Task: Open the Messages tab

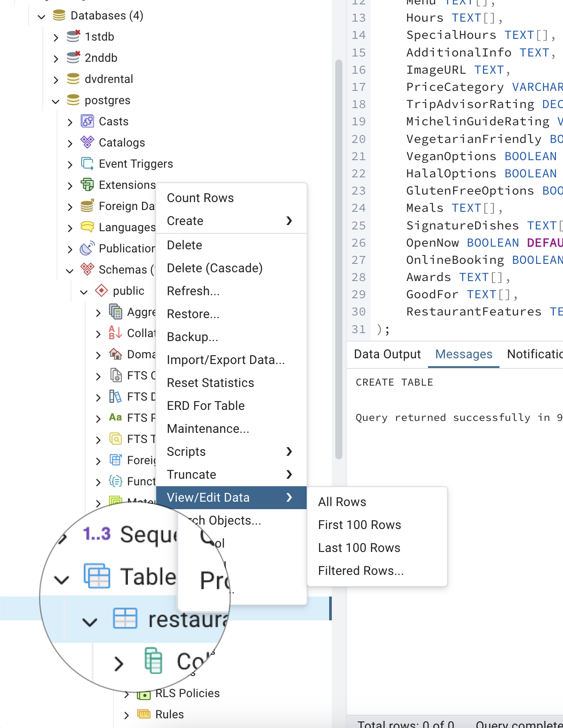Action: coord(463,354)
